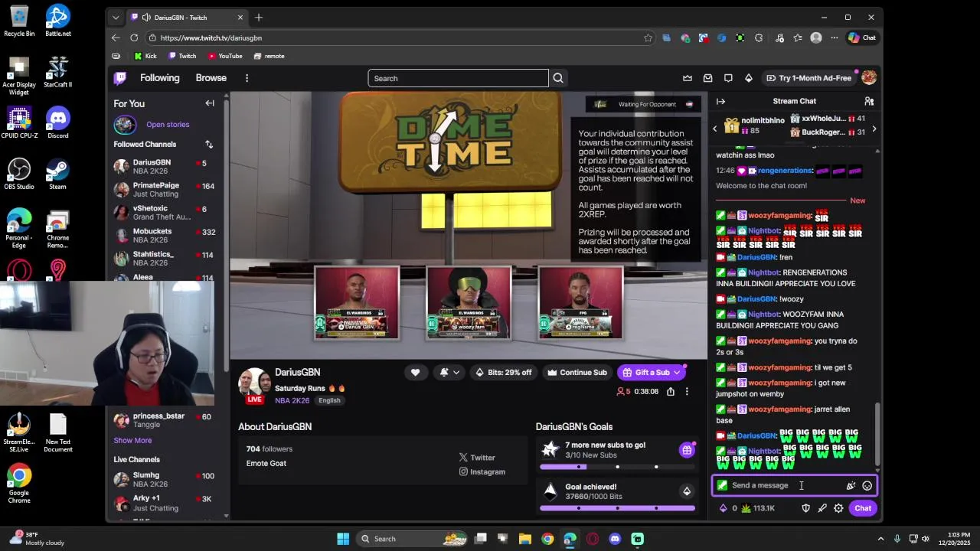
Task: Click the Bits icon beside Goal achieved
Action: [687, 491]
